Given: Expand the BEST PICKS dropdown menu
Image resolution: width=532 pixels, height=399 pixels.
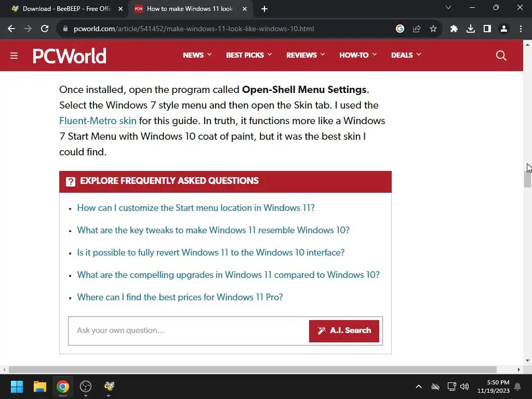Looking at the screenshot, I should click(249, 55).
